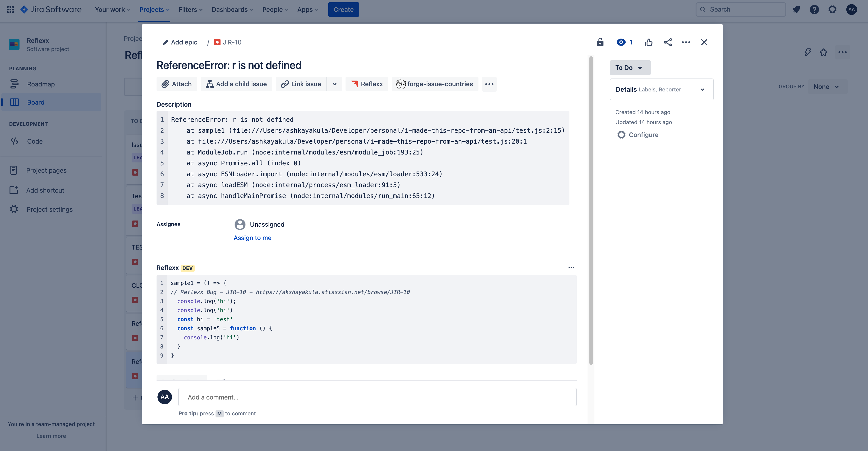This screenshot has height=451, width=868.
Task: Open the People menu
Action: coord(275,10)
